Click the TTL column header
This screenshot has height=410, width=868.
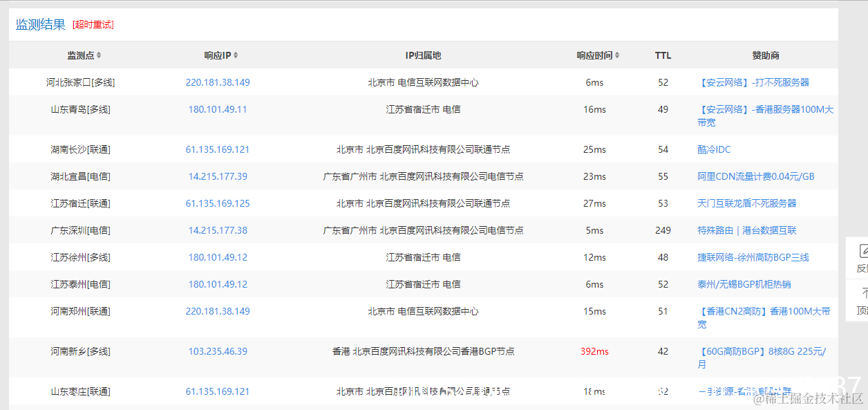[x=663, y=55]
